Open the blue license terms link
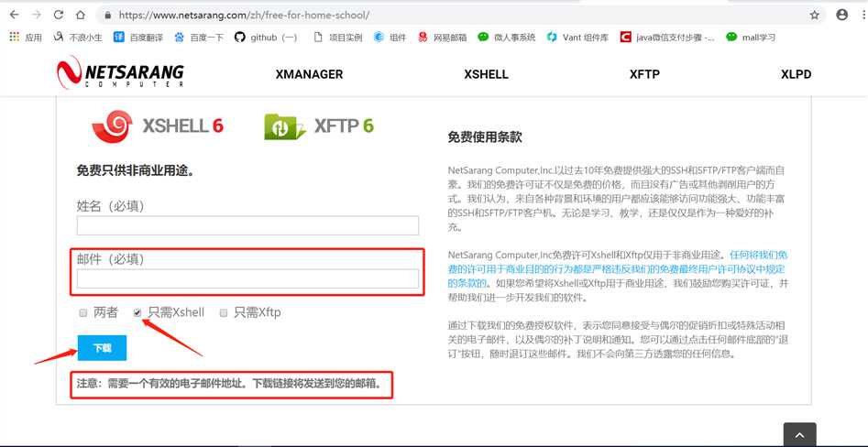This screenshot has width=868, height=447. 617,269
